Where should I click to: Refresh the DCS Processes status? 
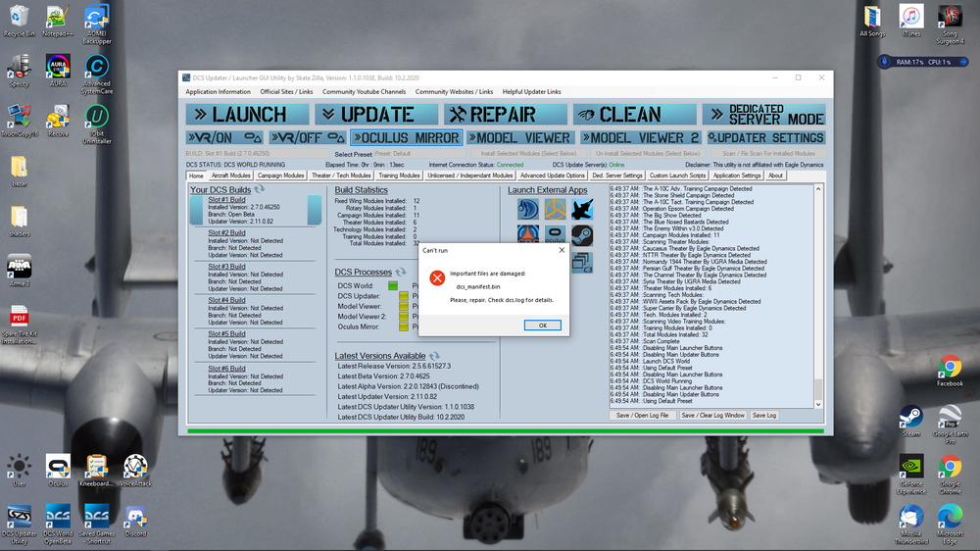401,272
